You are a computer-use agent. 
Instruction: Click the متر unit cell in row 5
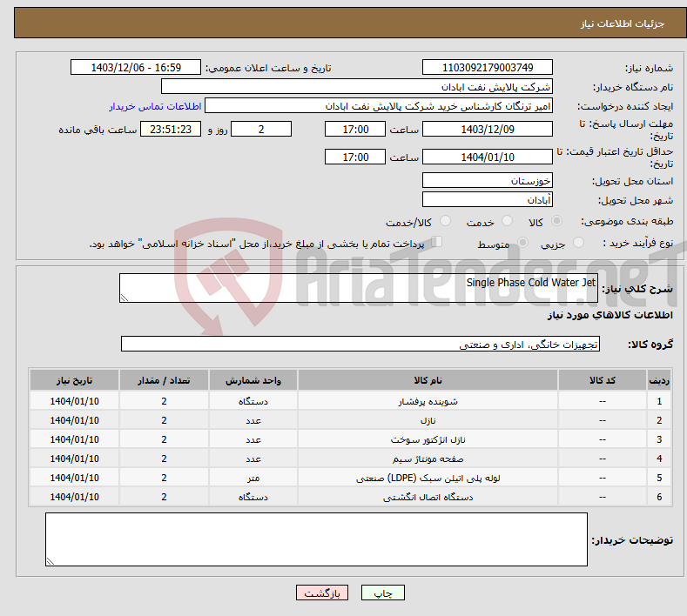pyautogui.click(x=253, y=478)
